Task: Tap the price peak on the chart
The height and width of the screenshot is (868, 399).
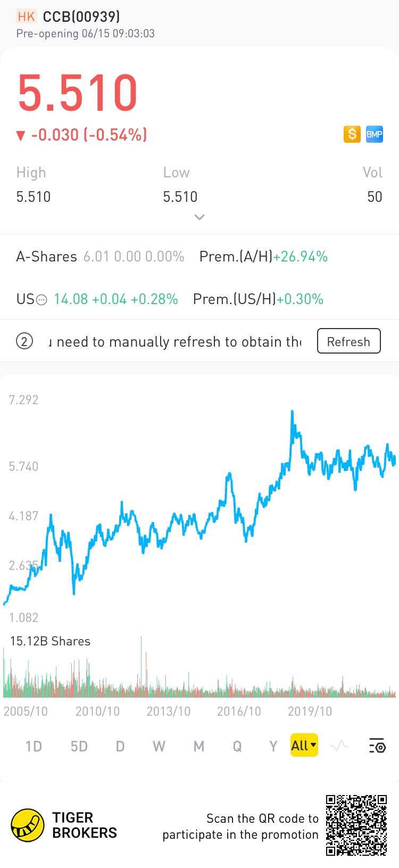Action: pos(292,412)
